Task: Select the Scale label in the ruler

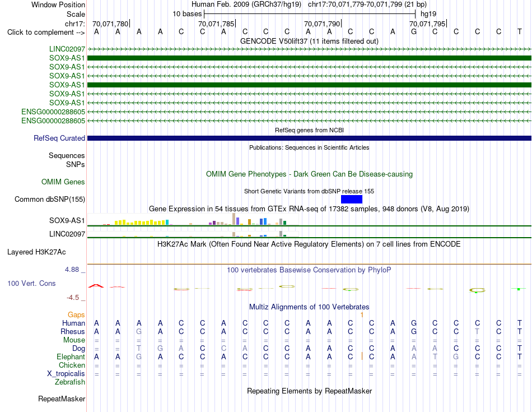Action: 76,14
